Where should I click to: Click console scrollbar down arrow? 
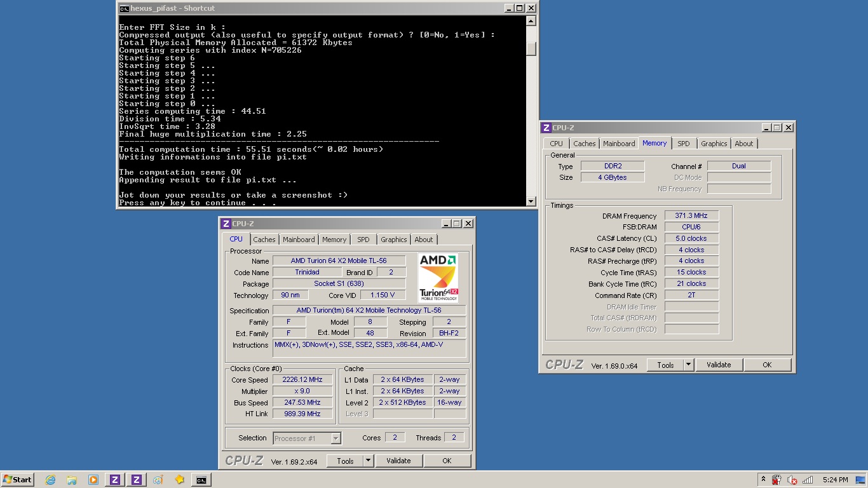[531, 201]
